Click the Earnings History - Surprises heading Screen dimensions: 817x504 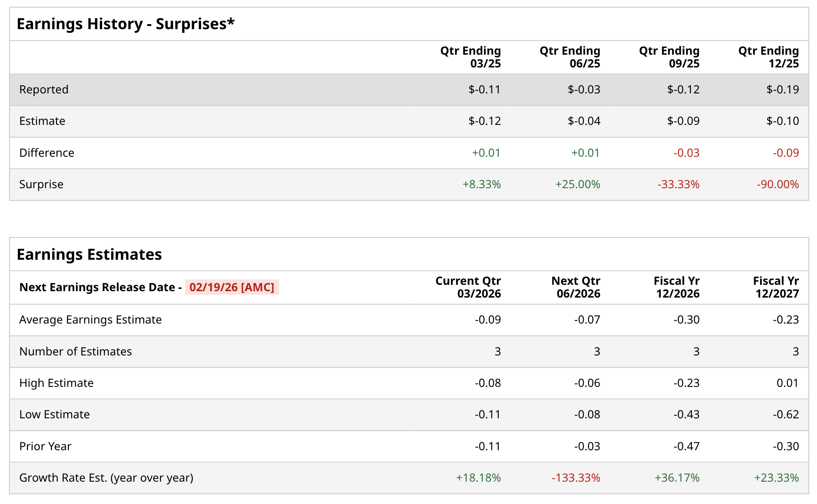(125, 24)
